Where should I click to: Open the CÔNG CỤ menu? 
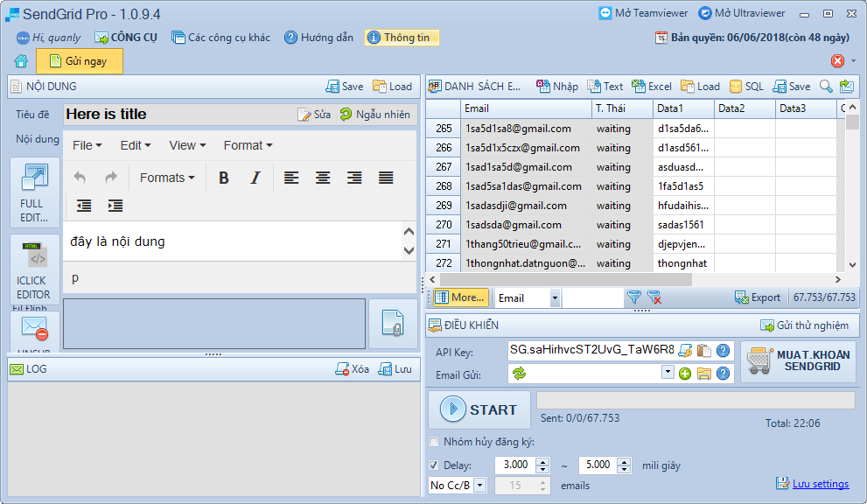[126, 38]
